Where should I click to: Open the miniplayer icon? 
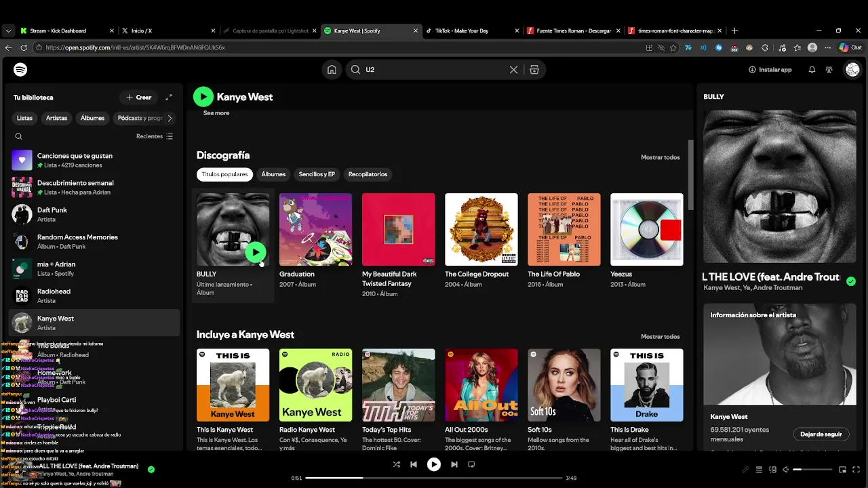842,470
